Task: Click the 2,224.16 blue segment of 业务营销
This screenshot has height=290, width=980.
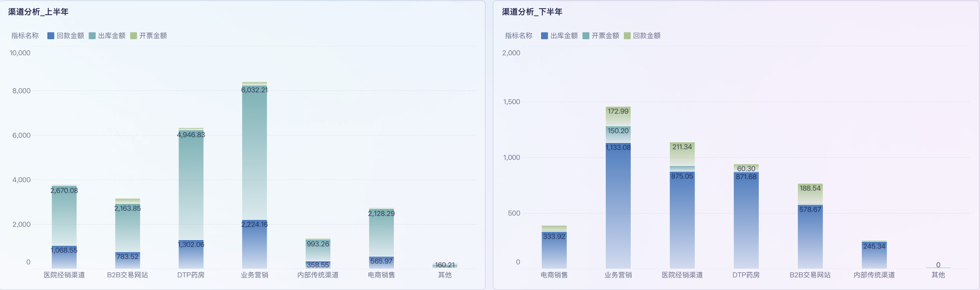Action: [x=254, y=244]
